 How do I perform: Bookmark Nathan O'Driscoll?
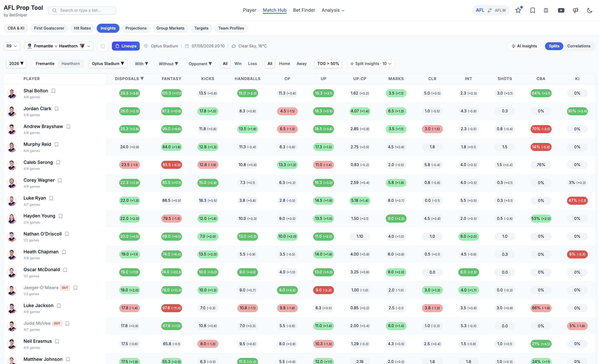[67, 234]
